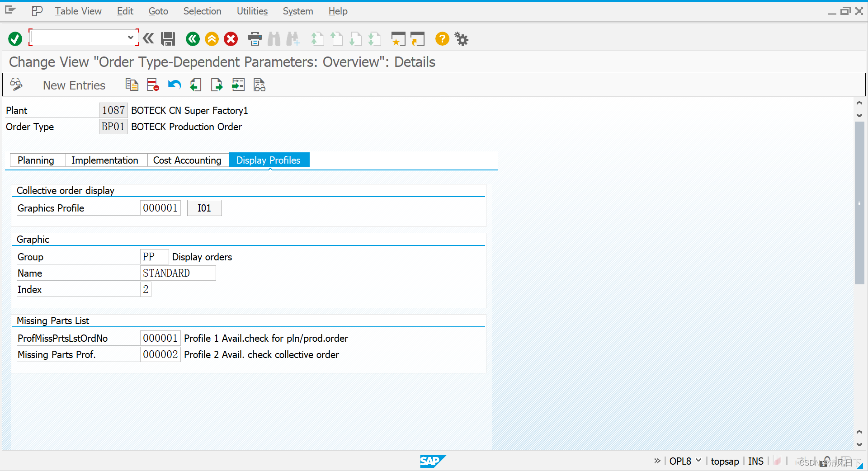This screenshot has width=868, height=471.
Task: Open the Help menu
Action: coord(338,11)
